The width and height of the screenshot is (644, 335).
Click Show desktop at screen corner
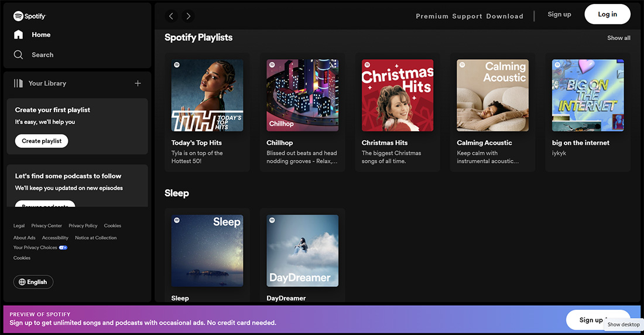(624, 324)
